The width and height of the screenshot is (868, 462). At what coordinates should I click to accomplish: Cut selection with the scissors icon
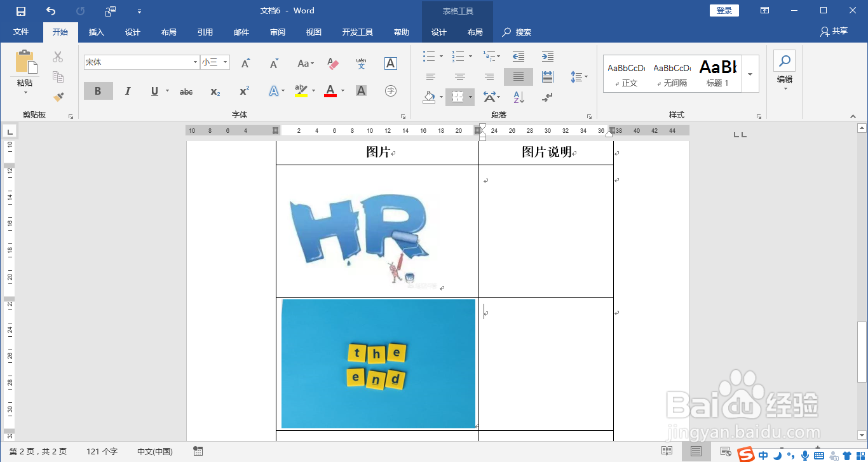(58, 57)
